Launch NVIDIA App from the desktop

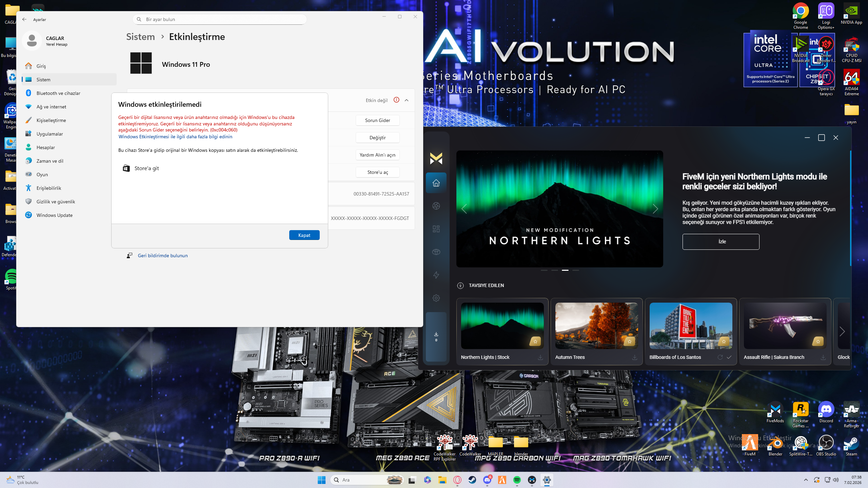coord(851,14)
